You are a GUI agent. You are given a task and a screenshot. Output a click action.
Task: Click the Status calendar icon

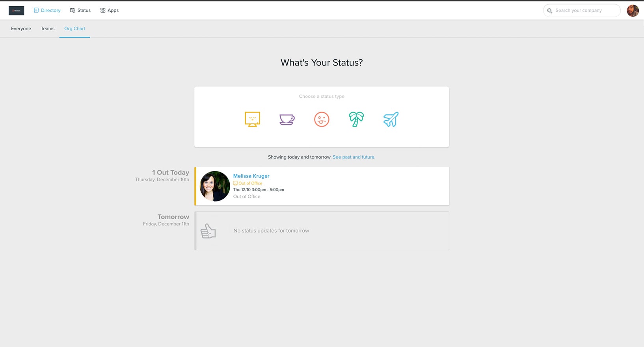[x=73, y=10]
